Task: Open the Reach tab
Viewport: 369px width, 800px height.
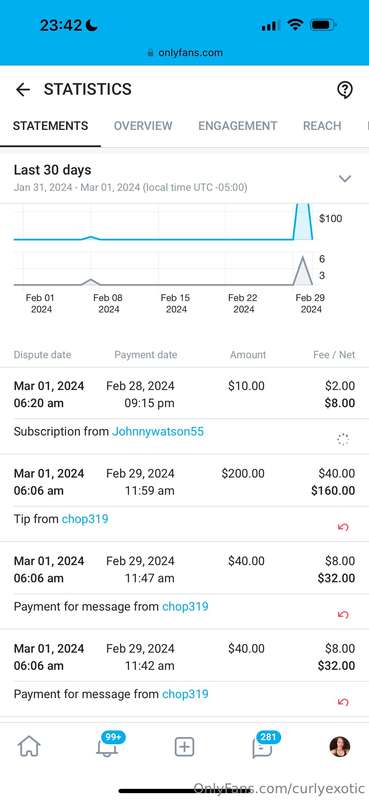Action: (322, 126)
